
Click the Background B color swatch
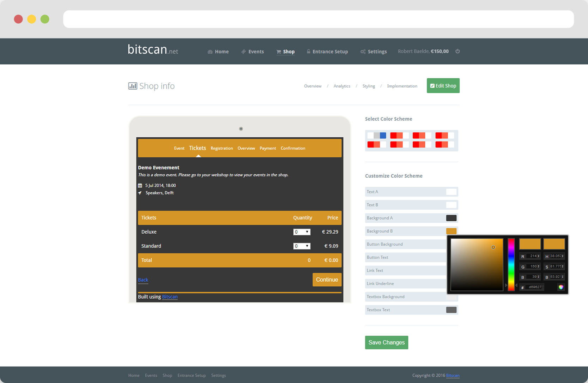tap(451, 231)
